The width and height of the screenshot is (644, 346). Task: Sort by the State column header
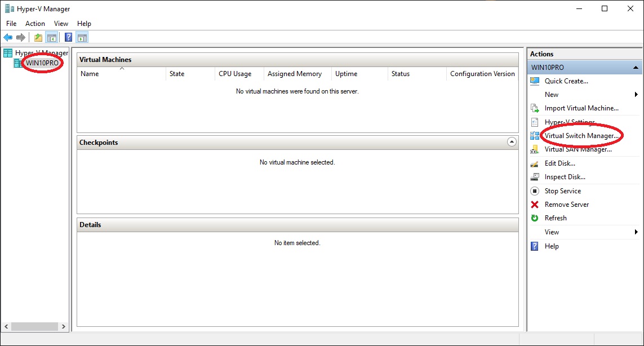point(190,74)
